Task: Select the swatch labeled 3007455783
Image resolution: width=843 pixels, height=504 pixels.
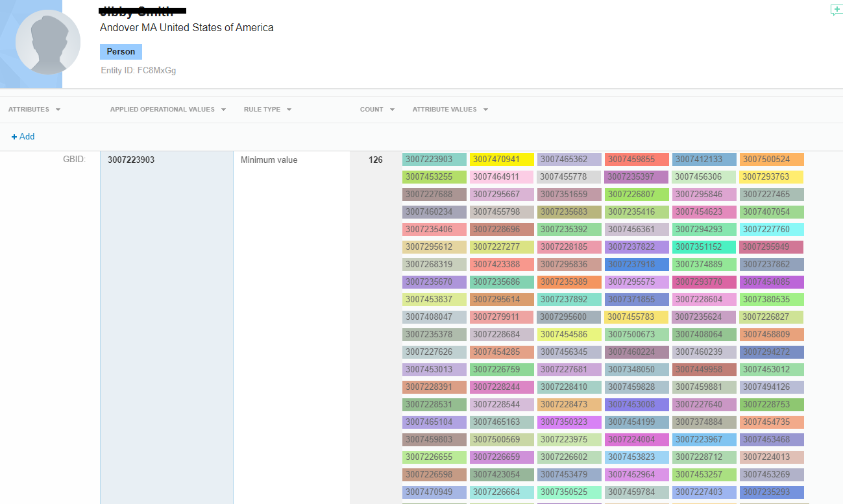Action: [x=637, y=317]
